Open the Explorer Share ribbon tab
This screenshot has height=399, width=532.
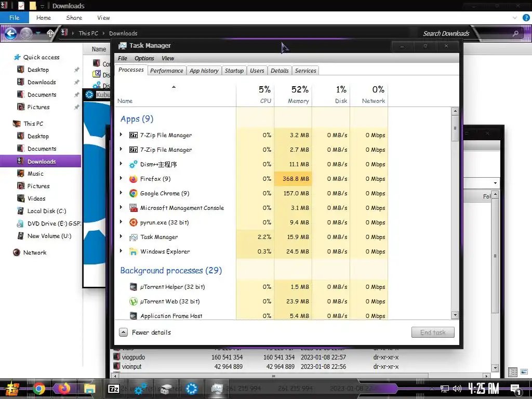[x=74, y=18]
